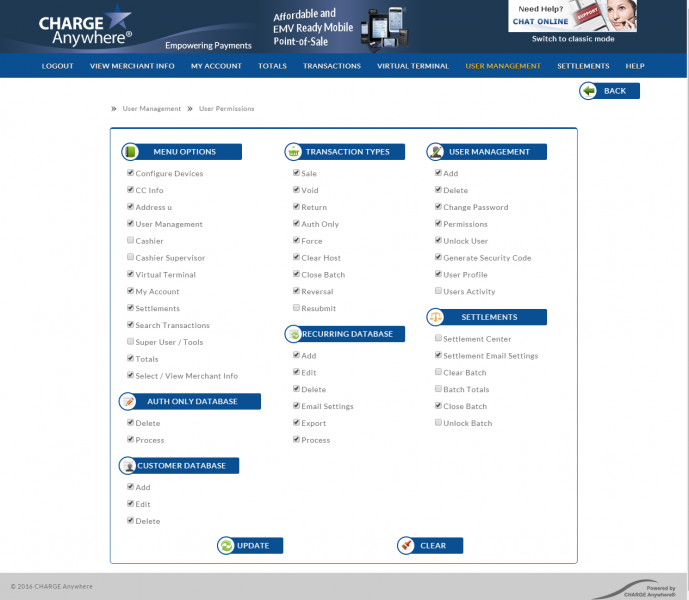Open View Merchant Info menu

click(x=132, y=66)
